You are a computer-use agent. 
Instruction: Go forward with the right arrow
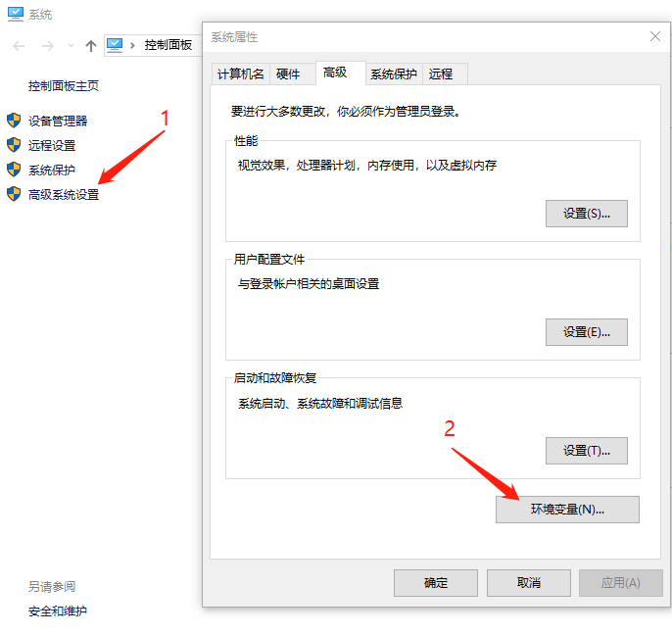[48, 45]
